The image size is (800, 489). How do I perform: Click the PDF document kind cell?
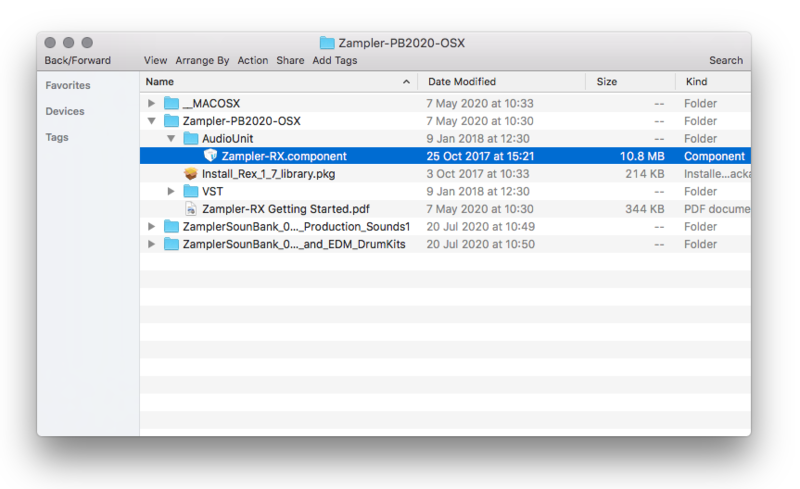point(717,209)
